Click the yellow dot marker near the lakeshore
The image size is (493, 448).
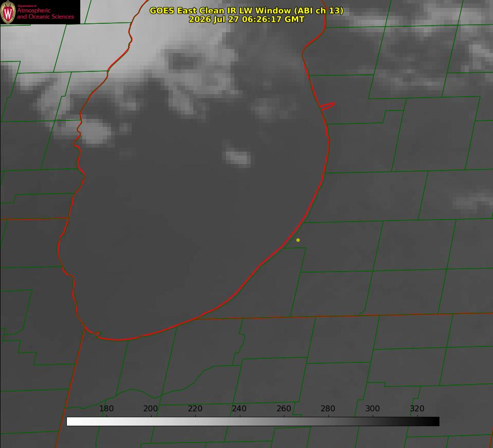click(298, 240)
